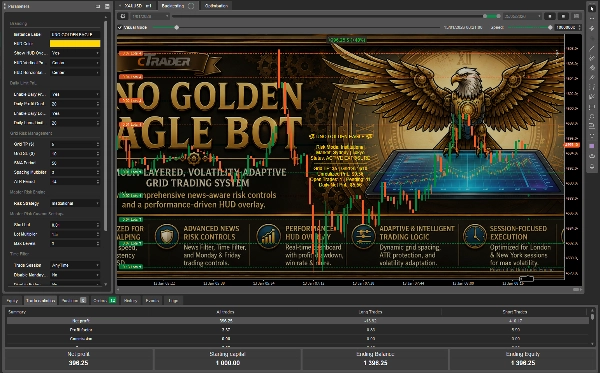Click the Max Equity stepper arrows
Screen dimensions: 600x373
[x=98, y=153]
